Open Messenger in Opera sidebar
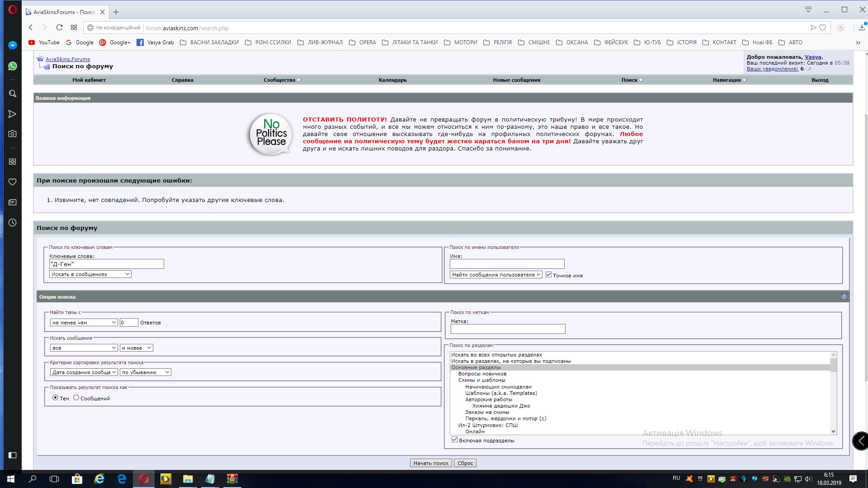The height and width of the screenshot is (488, 868). pos(13,45)
